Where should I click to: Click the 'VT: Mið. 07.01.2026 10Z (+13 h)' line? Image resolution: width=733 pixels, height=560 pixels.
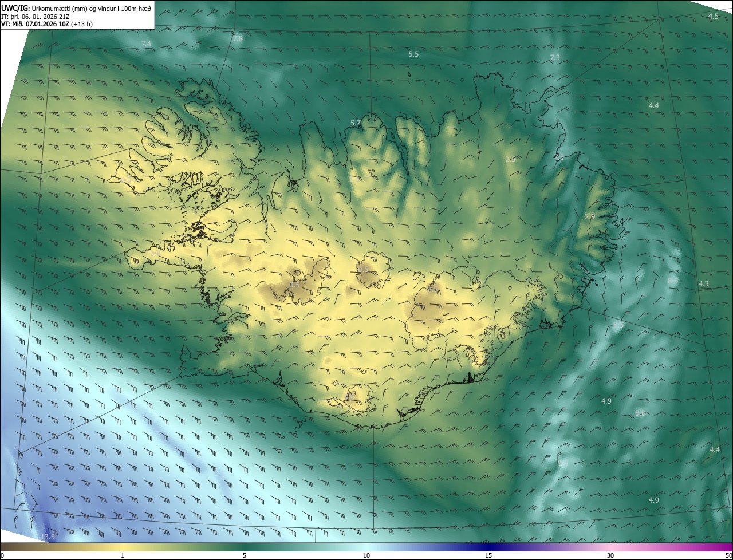click(x=47, y=24)
